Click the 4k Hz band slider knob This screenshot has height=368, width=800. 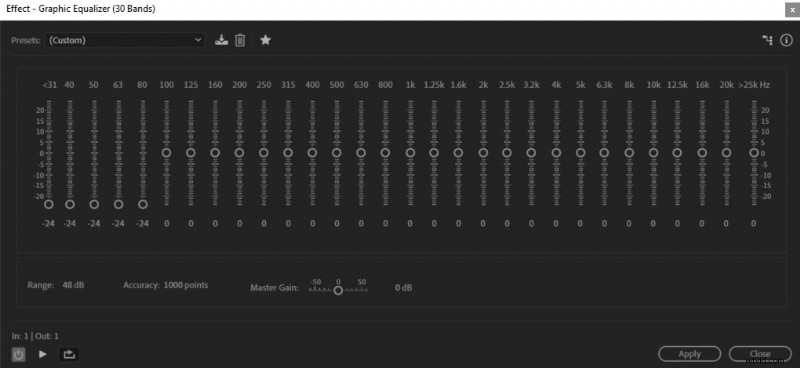click(x=556, y=152)
